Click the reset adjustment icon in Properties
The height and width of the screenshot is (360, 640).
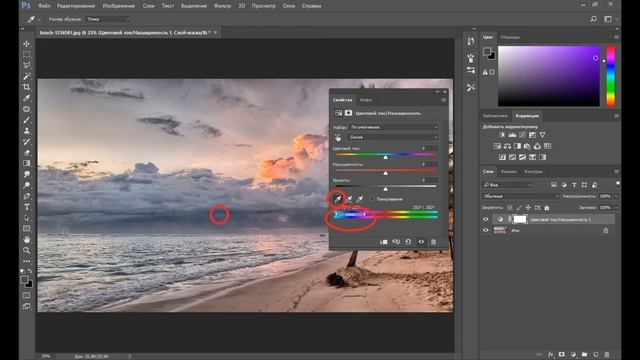[x=408, y=242]
